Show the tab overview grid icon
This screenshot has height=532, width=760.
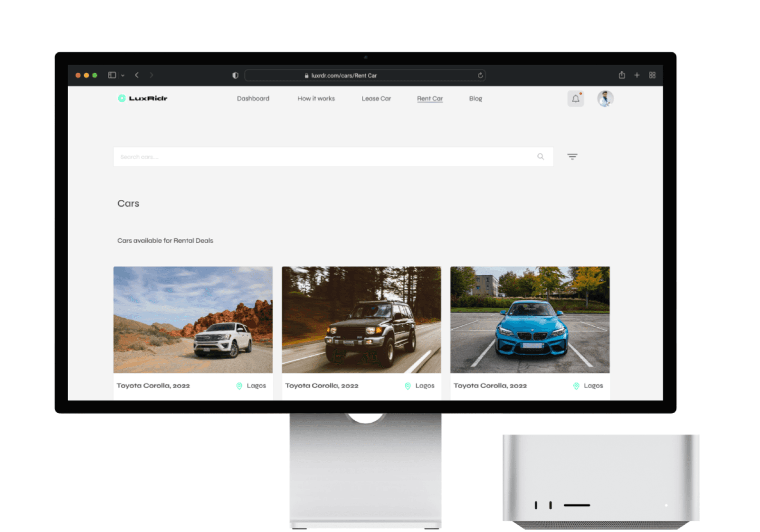652,75
